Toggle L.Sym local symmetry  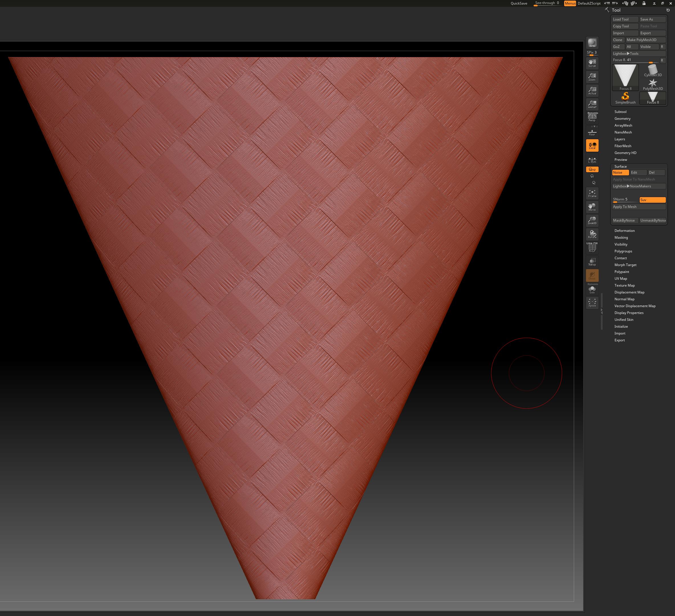[592, 160]
